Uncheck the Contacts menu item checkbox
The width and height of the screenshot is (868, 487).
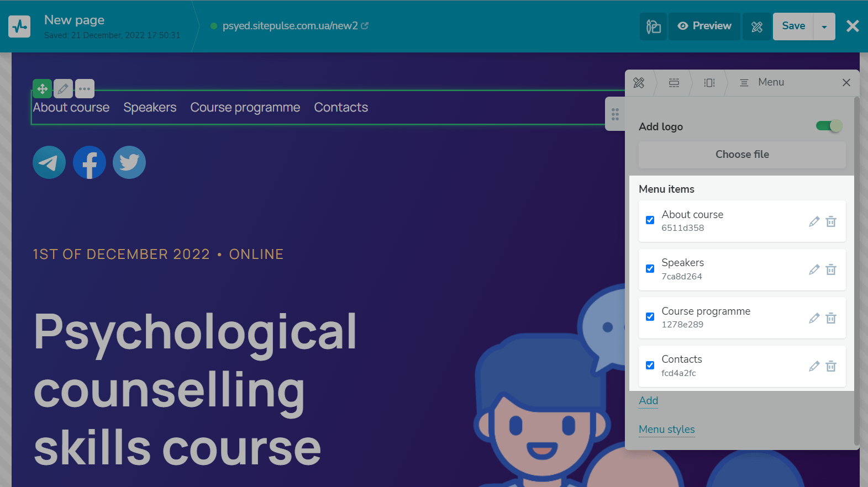click(x=650, y=366)
